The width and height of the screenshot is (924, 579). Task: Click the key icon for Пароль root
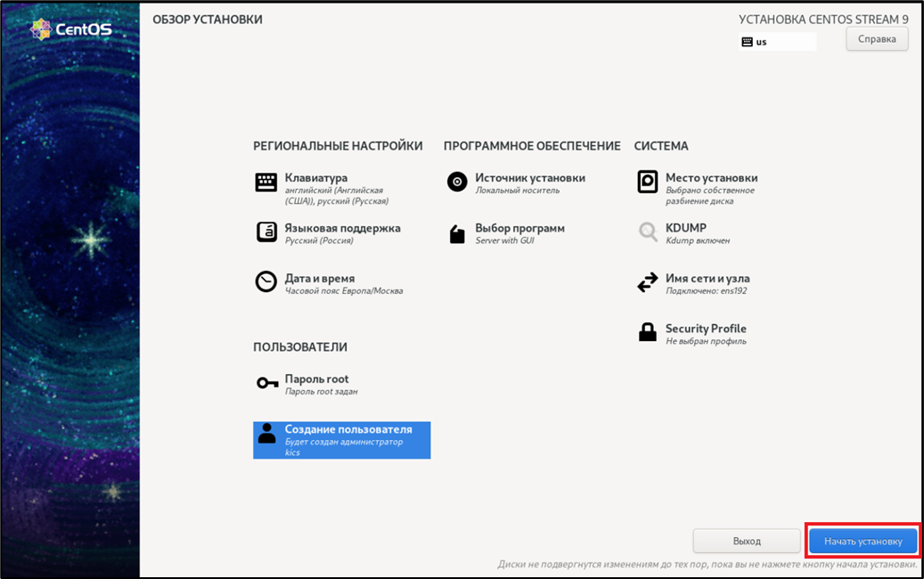(x=267, y=383)
